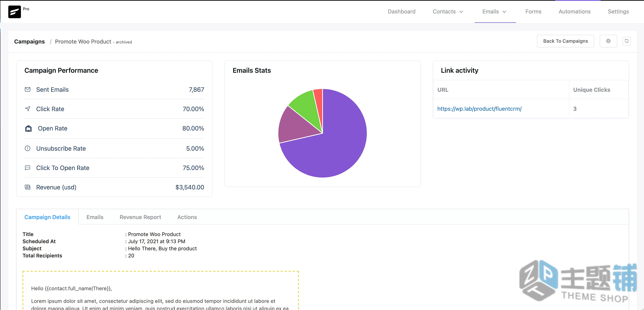Open the Dashboard menu item
This screenshot has width=644, height=310.
pyautogui.click(x=402, y=11)
